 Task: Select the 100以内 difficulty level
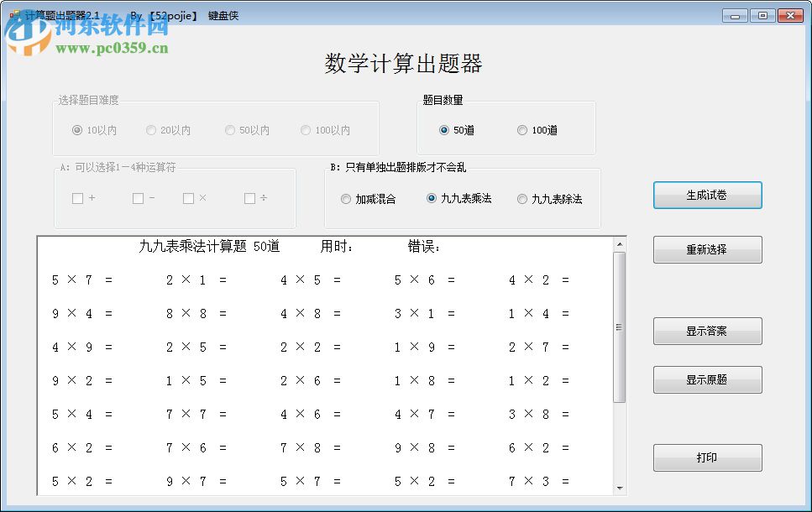[306, 130]
